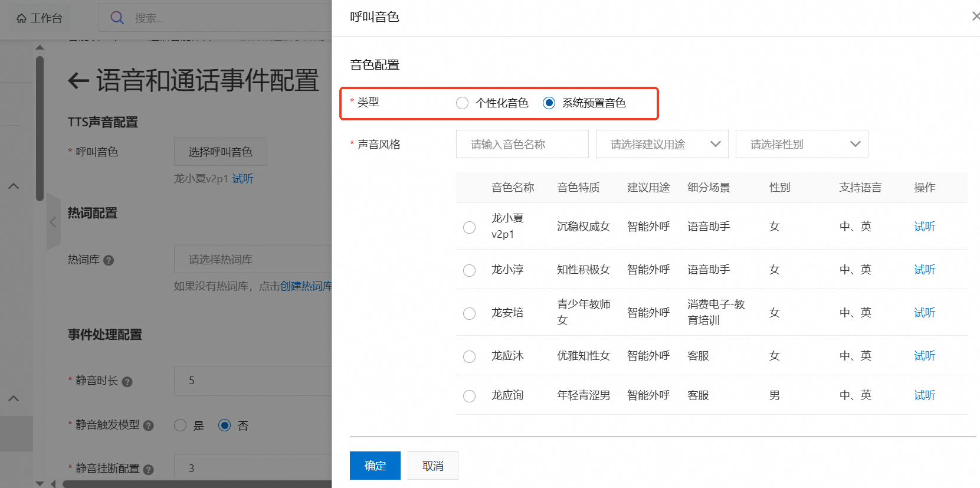Image resolution: width=980 pixels, height=488 pixels.
Task: Click the search magnifier icon
Action: [117, 18]
